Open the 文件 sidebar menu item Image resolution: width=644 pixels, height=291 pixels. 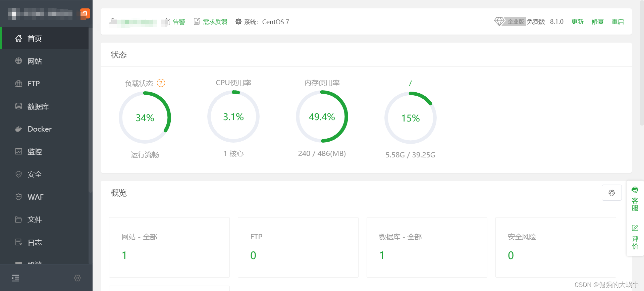pyautogui.click(x=44, y=220)
